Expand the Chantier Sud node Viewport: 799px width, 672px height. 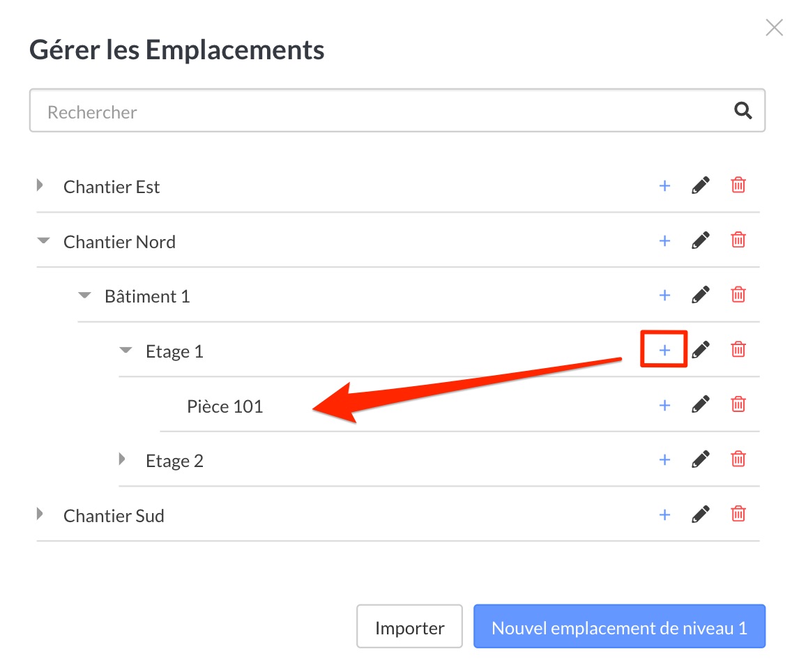click(x=40, y=514)
